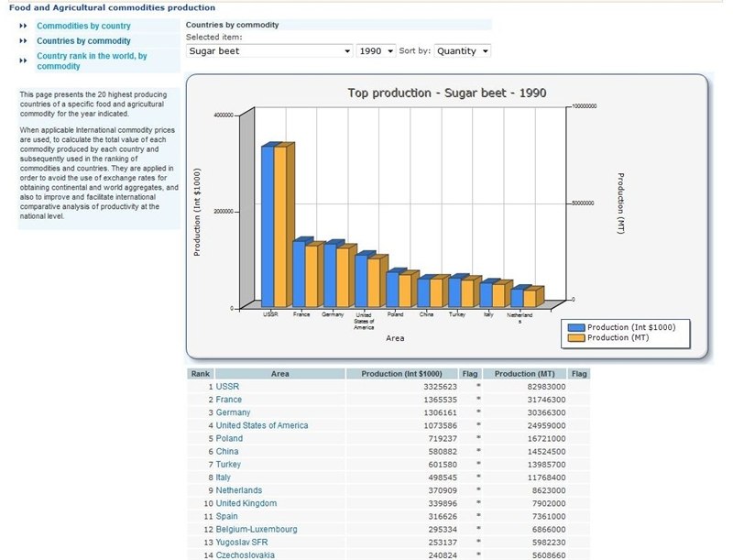Select value 7902000 in United Kingdom row
This screenshot has height=560, width=733.
click(549, 504)
